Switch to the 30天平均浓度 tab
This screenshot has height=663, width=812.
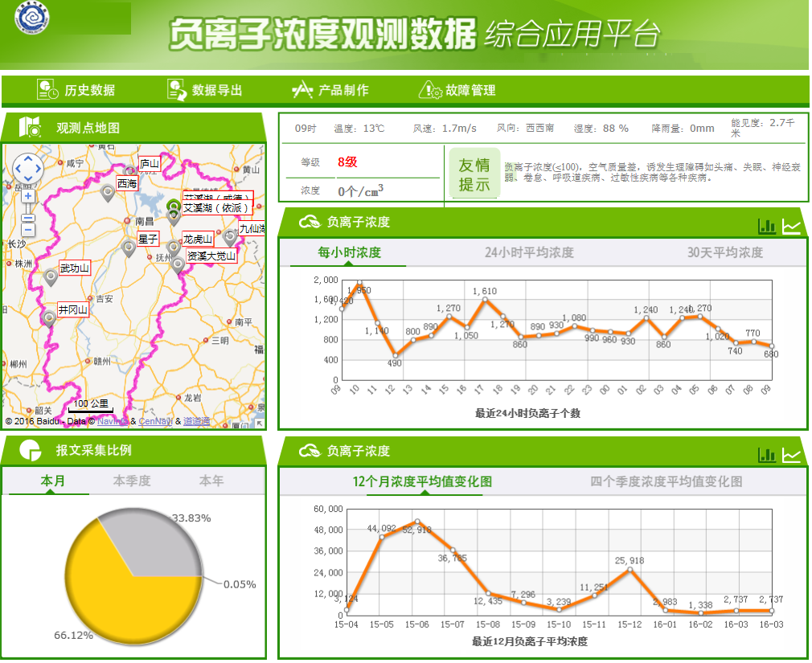pyautogui.click(x=724, y=252)
